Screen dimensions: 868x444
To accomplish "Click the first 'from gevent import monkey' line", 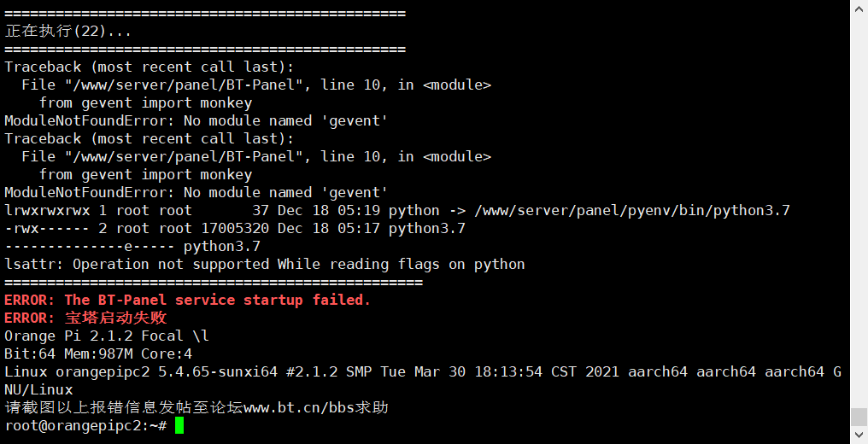I will point(145,102).
